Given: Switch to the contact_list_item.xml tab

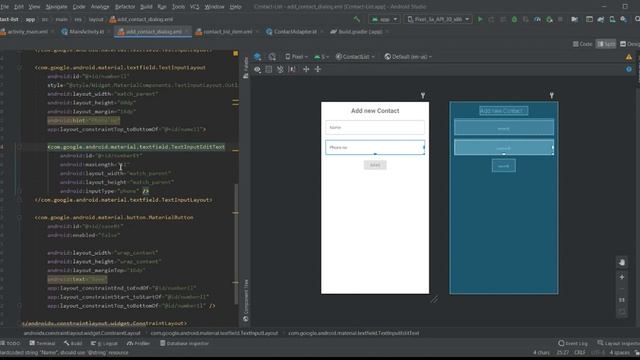Looking at the screenshot, I should tap(227, 31).
